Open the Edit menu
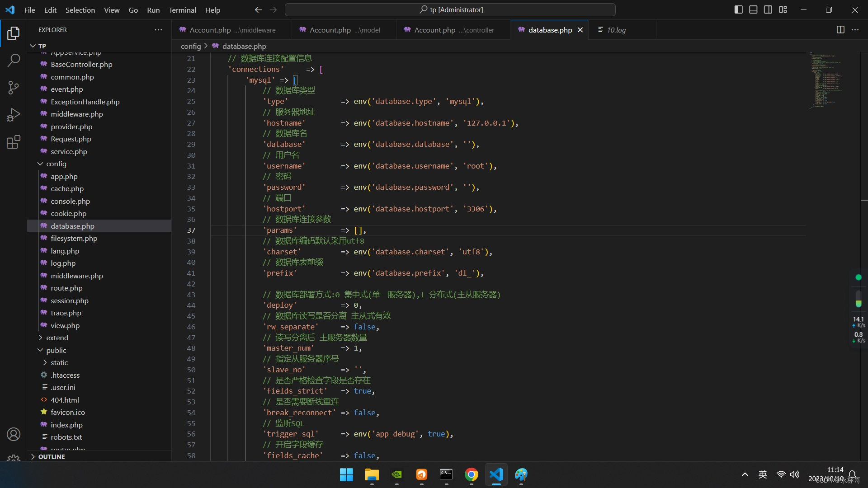This screenshot has height=488, width=868. click(50, 10)
